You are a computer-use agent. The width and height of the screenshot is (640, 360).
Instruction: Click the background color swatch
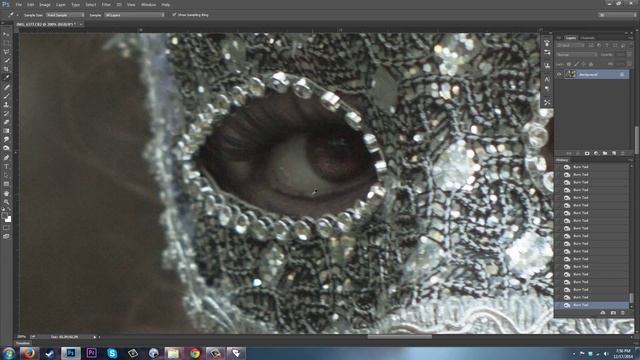click(8, 219)
